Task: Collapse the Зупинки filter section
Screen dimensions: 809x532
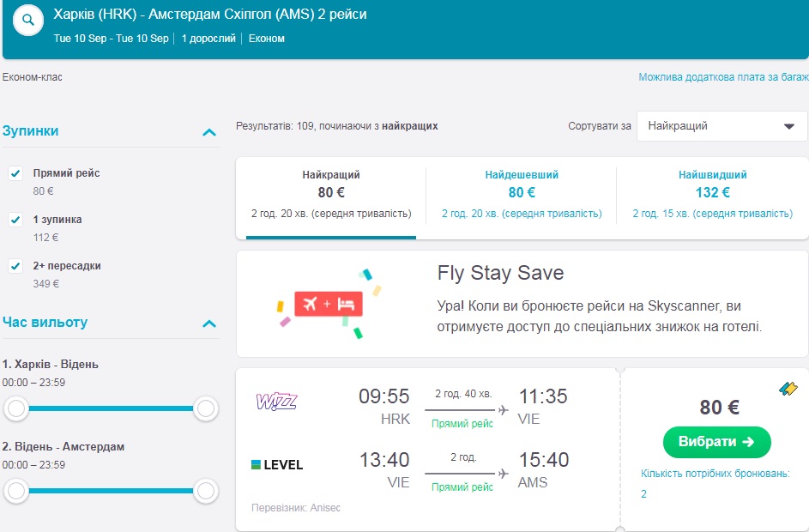Action: tap(208, 132)
